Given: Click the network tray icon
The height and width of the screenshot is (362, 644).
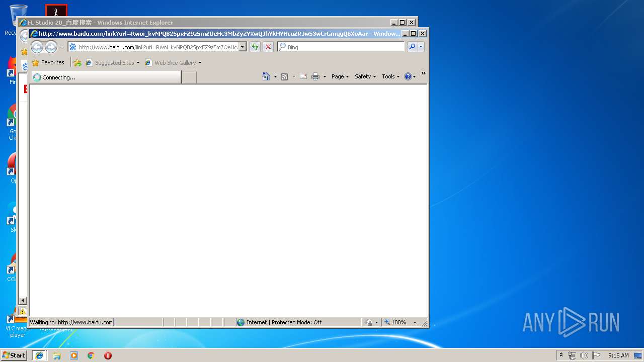Looking at the screenshot, I should coord(572,355).
